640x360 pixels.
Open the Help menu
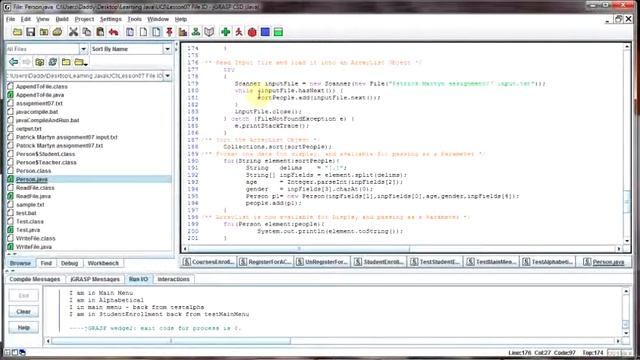pyautogui.click(x=181, y=19)
